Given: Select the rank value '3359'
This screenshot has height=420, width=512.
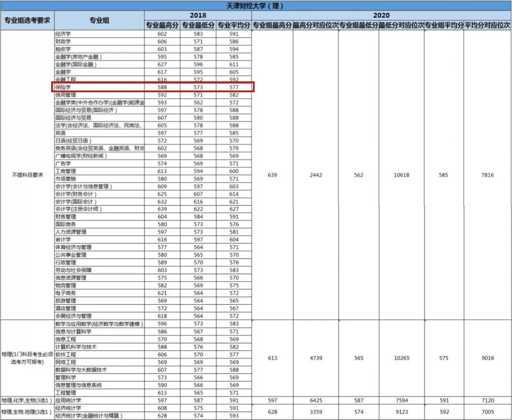Looking at the screenshot, I should click(x=316, y=412).
